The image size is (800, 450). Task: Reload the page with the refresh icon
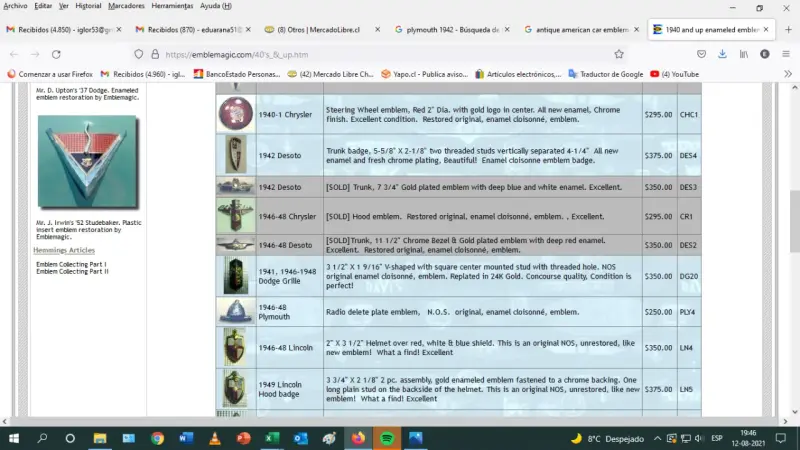pos(56,54)
